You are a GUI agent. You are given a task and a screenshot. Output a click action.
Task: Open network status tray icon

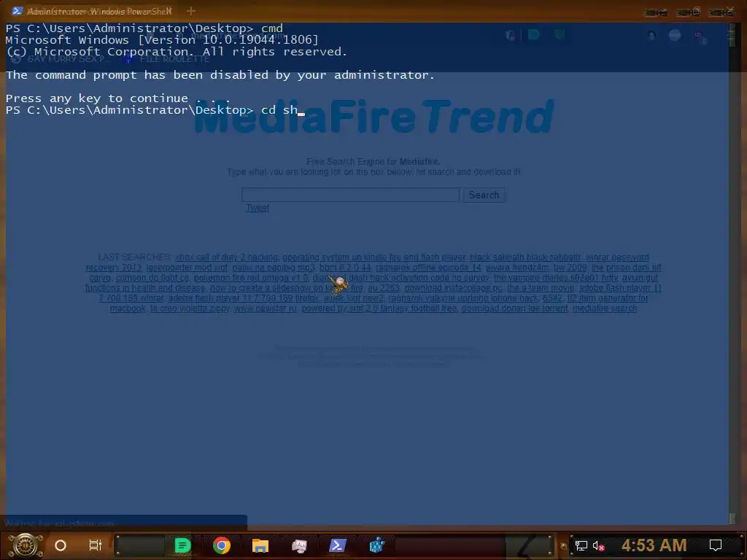point(581,545)
